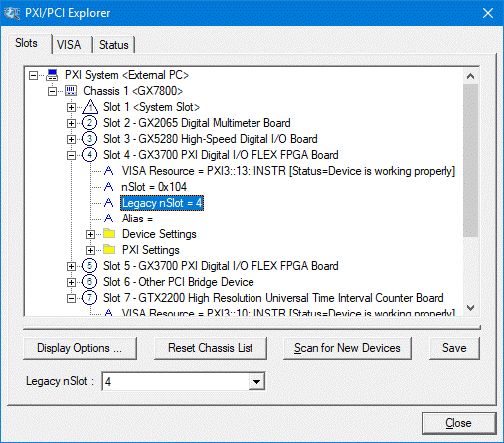
Task: Collapse Slot 4 GX3700 node
Action: pos(71,155)
